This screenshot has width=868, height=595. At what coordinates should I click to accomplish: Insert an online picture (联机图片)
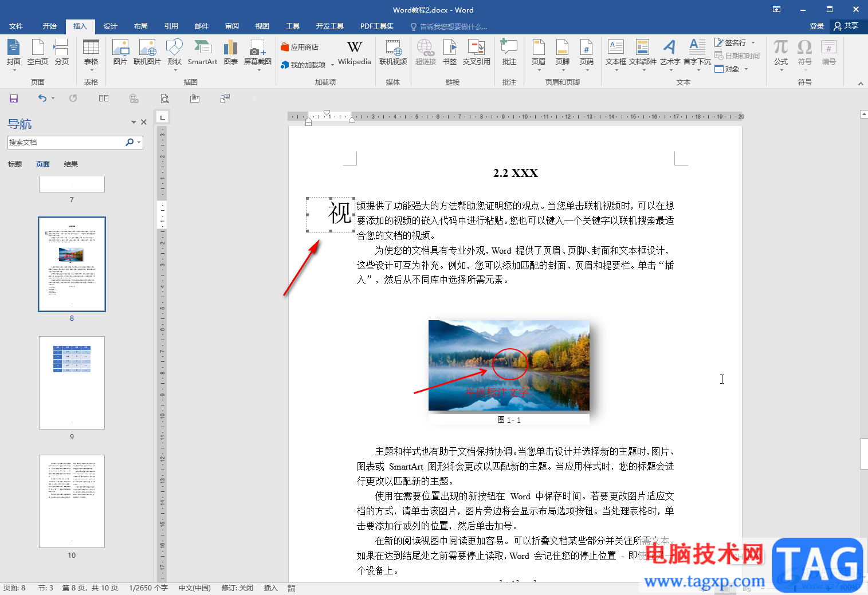147,53
